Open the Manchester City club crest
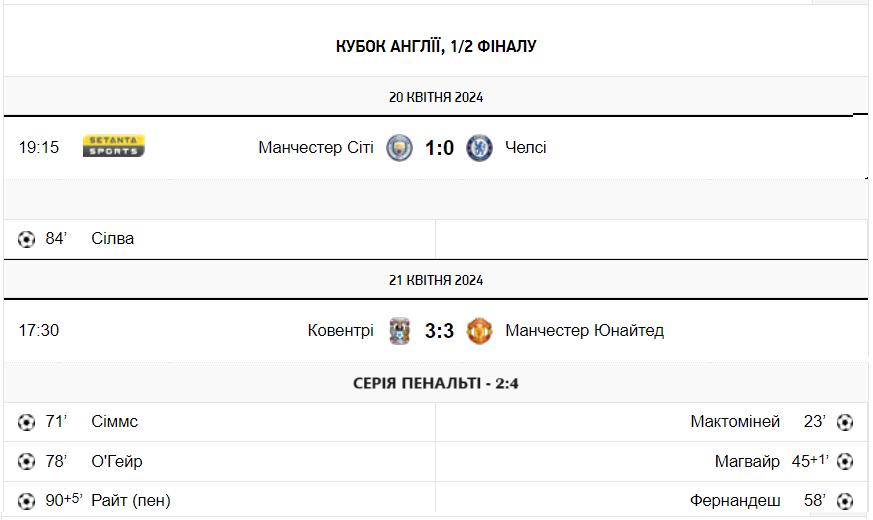This screenshot has height=520, width=873. (x=399, y=148)
